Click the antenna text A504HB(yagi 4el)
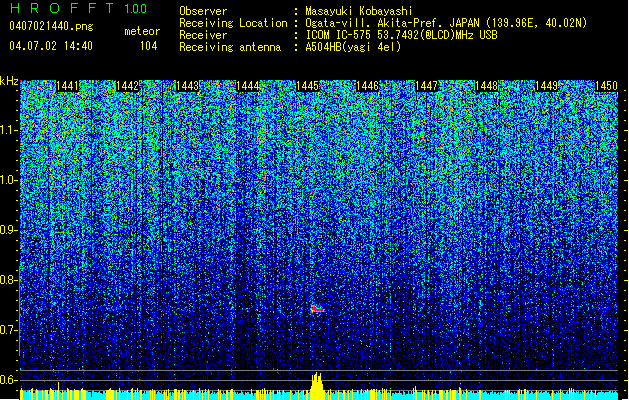Screen dimensions: 629x400 [353, 47]
